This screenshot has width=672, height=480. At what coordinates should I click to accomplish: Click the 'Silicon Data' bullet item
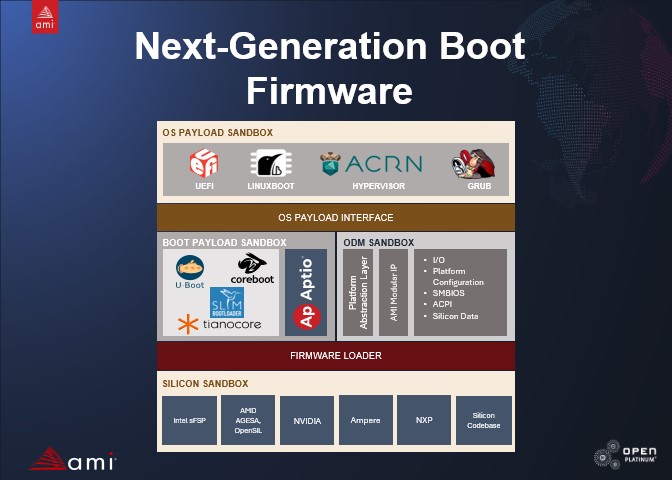(455, 316)
